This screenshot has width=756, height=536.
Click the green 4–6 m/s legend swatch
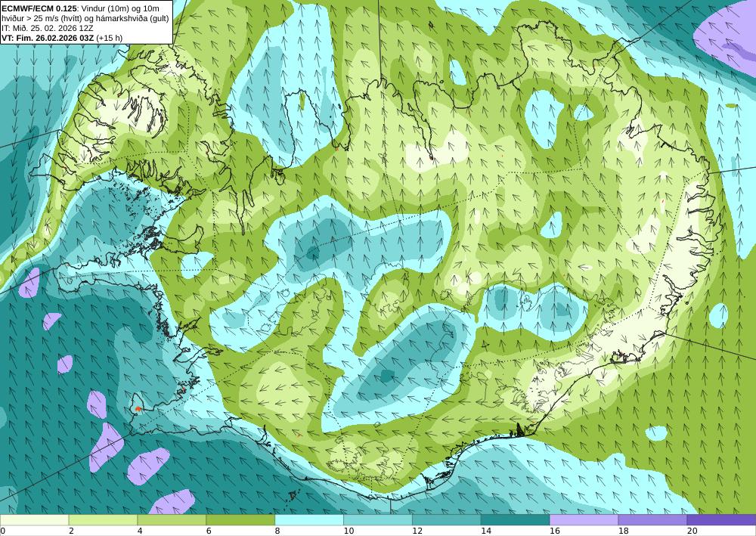[x=172, y=520]
